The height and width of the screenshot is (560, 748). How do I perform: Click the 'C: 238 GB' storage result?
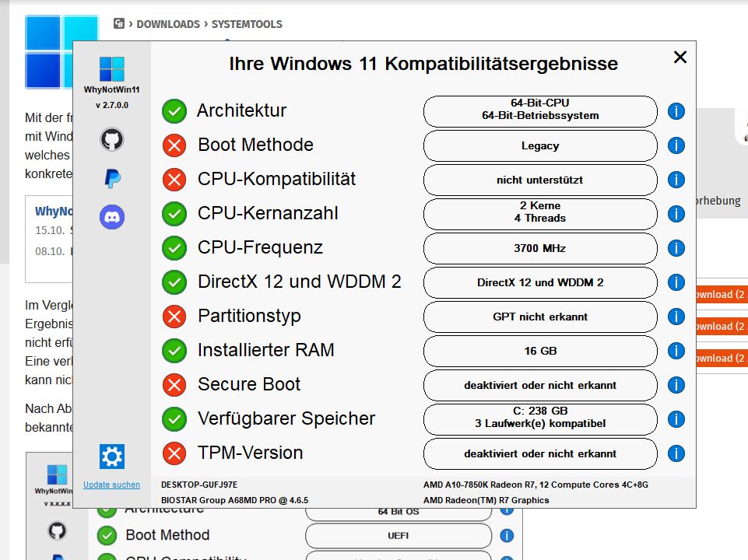(x=540, y=419)
